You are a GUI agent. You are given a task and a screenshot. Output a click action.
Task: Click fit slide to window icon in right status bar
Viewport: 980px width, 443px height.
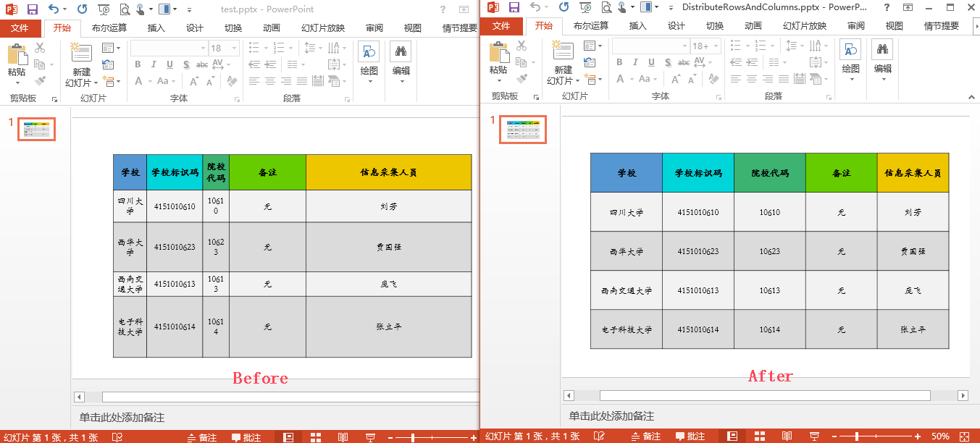[x=964, y=436]
